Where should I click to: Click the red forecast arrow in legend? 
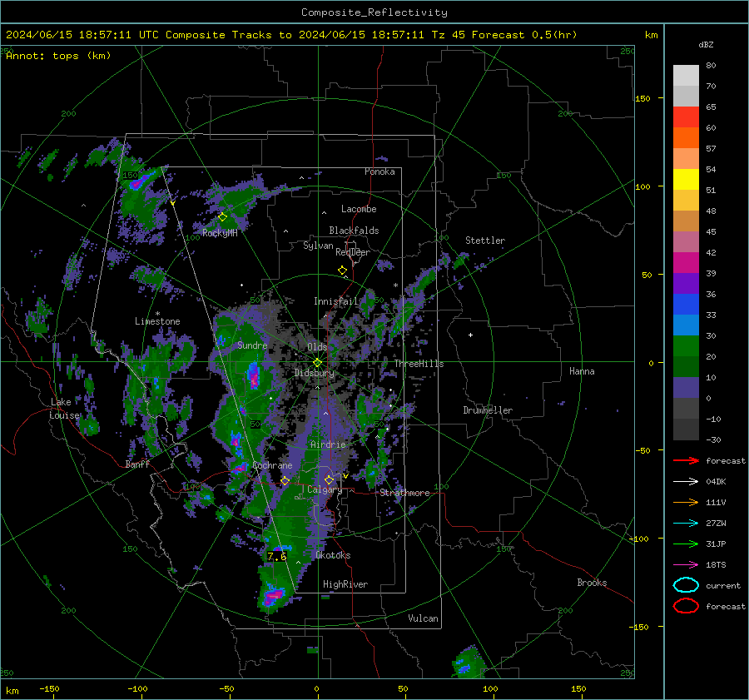point(686,460)
